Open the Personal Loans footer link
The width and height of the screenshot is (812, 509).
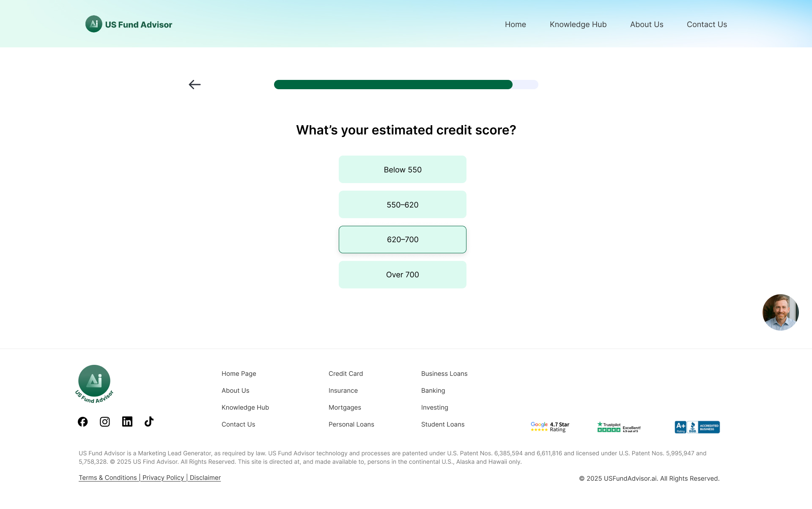tap(351, 424)
